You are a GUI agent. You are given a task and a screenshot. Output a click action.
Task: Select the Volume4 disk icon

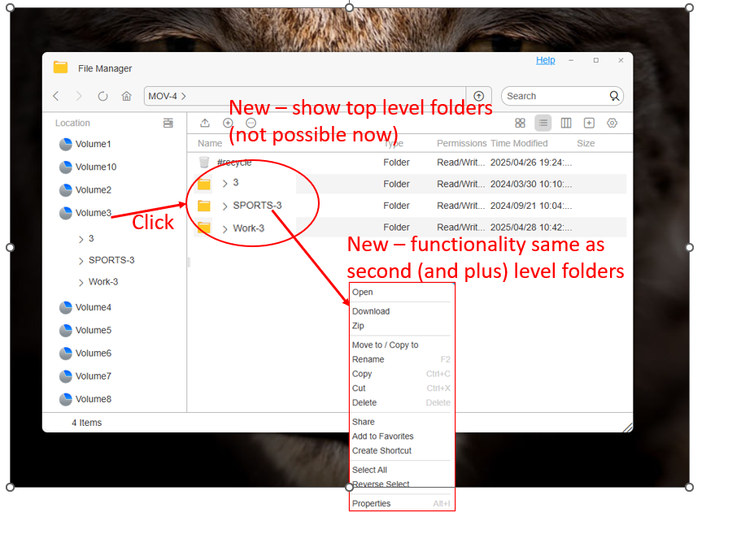[66, 307]
